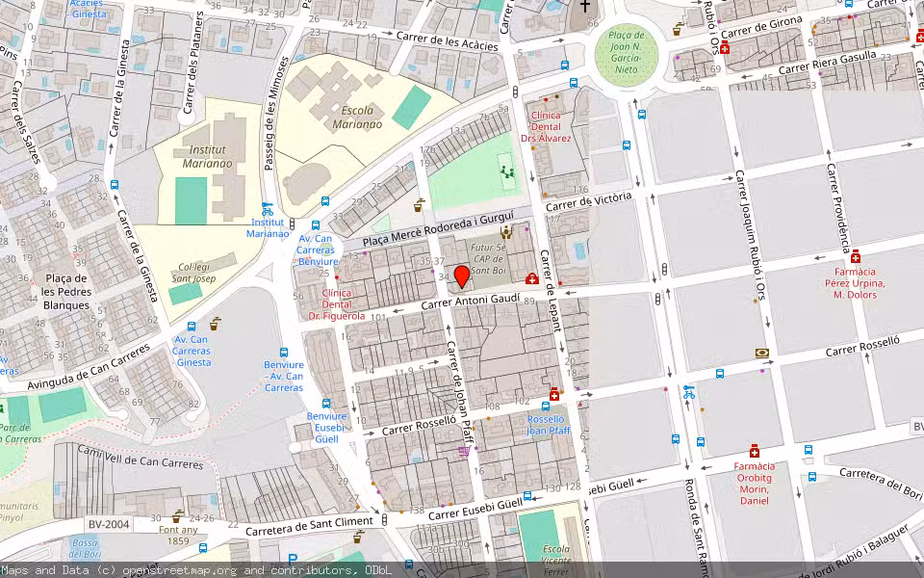Select Av. Can Carreras Ginesta bus stop icon
The height and width of the screenshot is (578, 924).
coord(192,327)
